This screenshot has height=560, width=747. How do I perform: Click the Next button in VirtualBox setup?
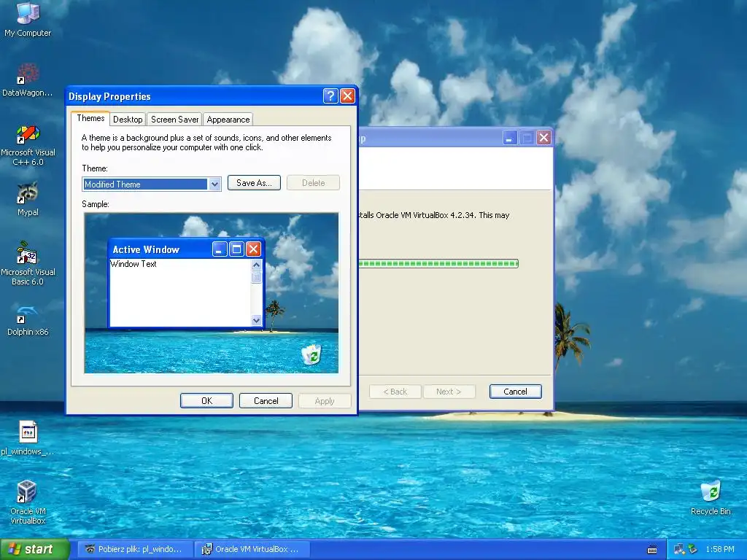(x=449, y=392)
